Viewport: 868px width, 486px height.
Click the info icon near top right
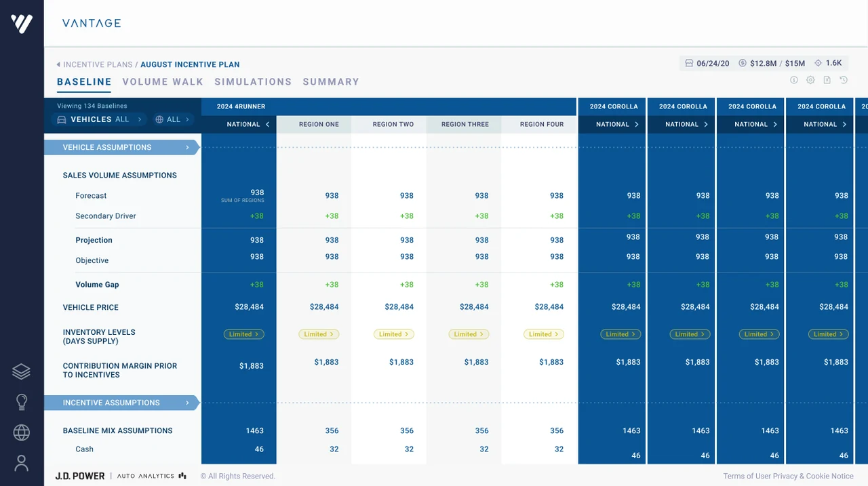click(794, 80)
